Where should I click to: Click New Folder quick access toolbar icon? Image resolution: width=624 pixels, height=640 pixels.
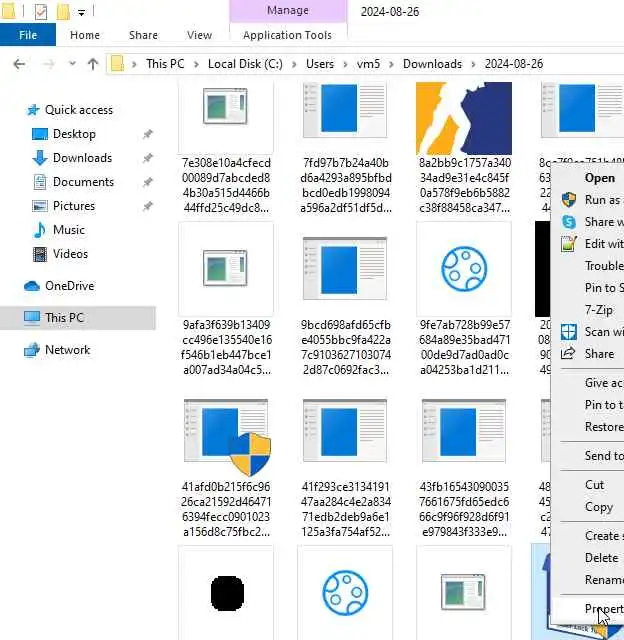point(63,12)
